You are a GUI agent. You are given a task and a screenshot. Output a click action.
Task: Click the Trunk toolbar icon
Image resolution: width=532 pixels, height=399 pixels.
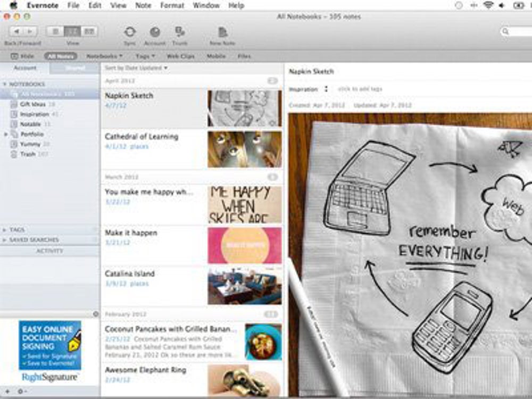click(x=179, y=32)
